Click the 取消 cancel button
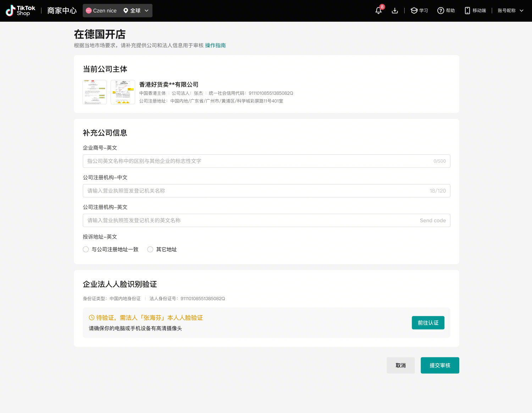 (x=400, y=365)
